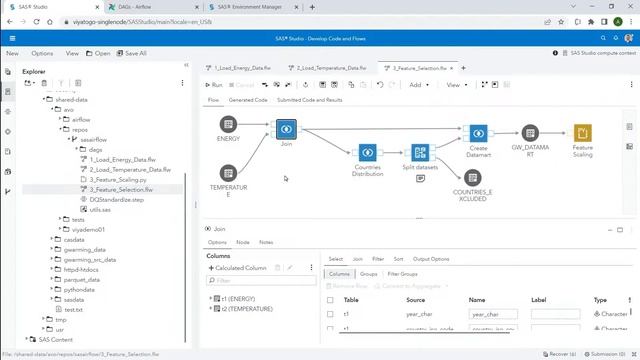Select the Feature Scaling node

click(582, 133)
